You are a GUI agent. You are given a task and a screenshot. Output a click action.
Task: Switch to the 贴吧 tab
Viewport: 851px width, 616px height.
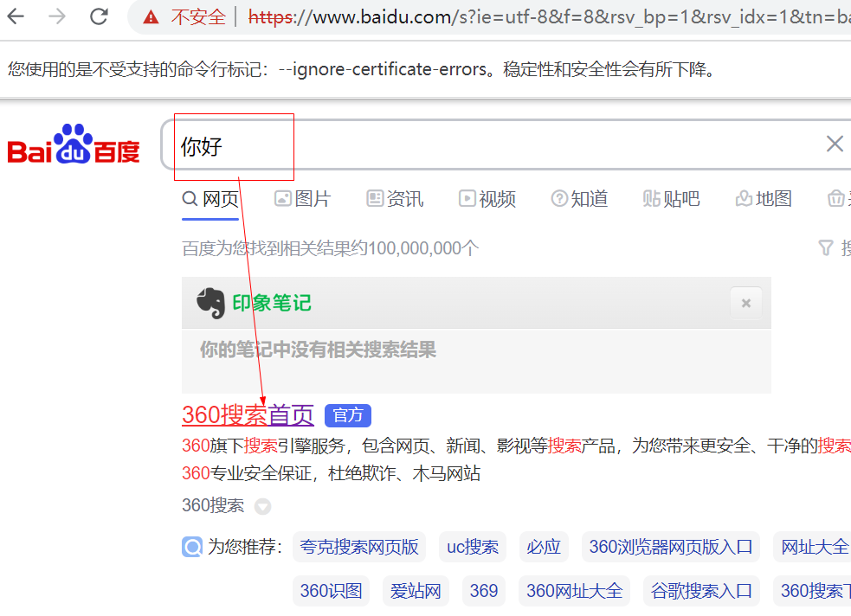tap(671, 199)
